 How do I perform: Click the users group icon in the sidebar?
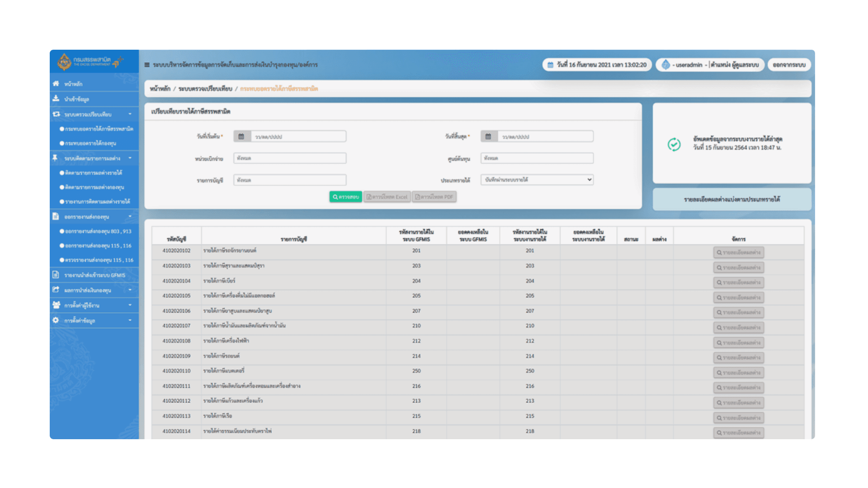56,305
